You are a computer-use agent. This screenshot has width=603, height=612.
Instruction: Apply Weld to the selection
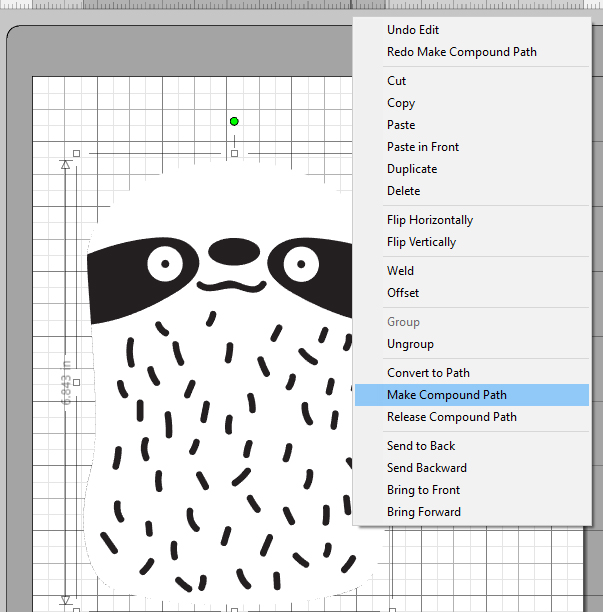[400, 271]
